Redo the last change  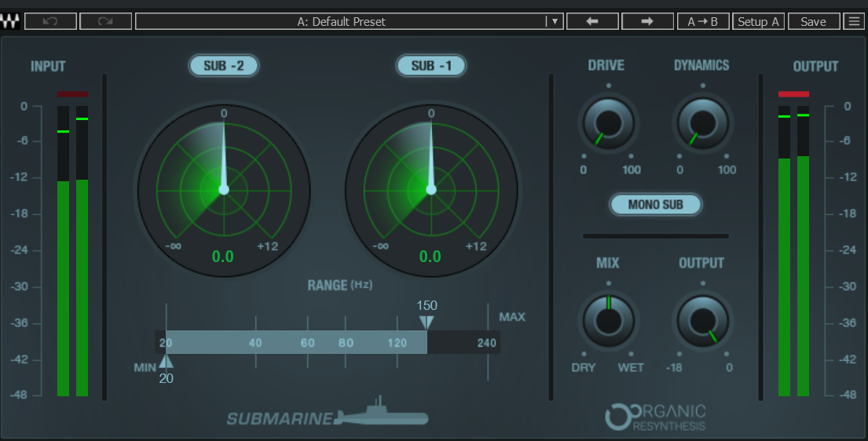[106, 22]
